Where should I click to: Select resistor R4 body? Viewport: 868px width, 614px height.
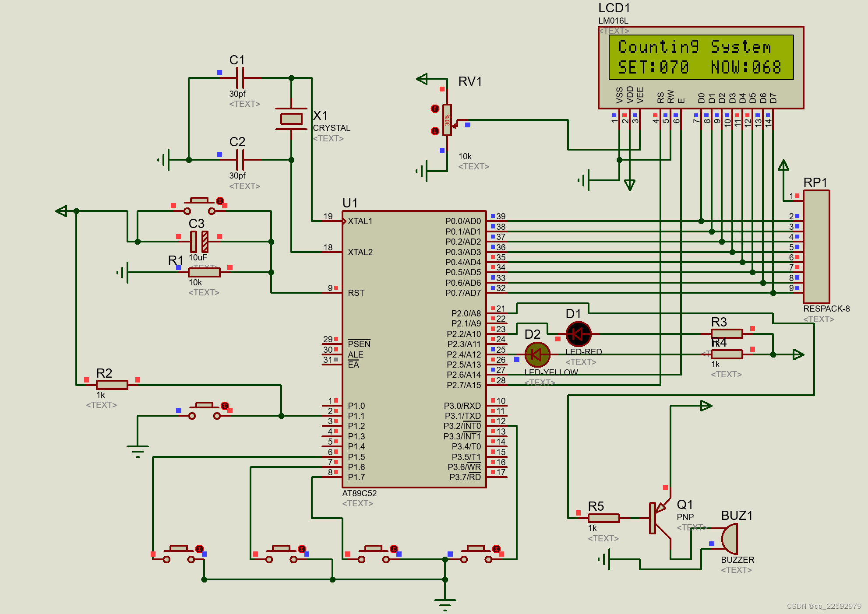(x=727, y=354)
